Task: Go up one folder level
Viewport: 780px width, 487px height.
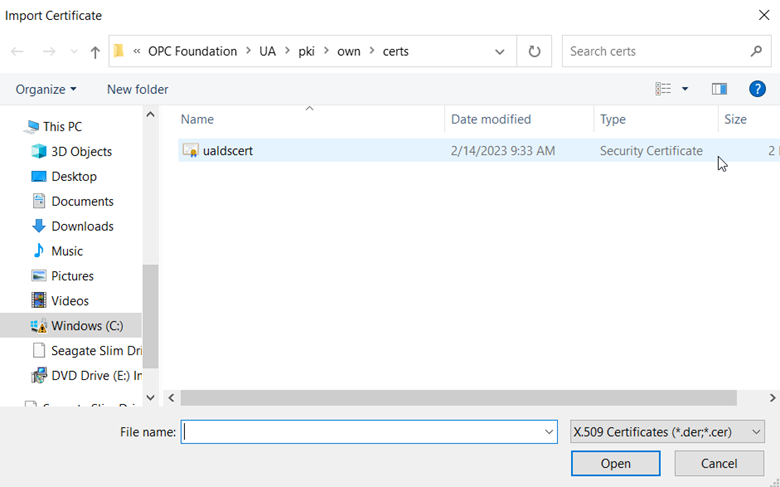Action: tap(95, 52)
